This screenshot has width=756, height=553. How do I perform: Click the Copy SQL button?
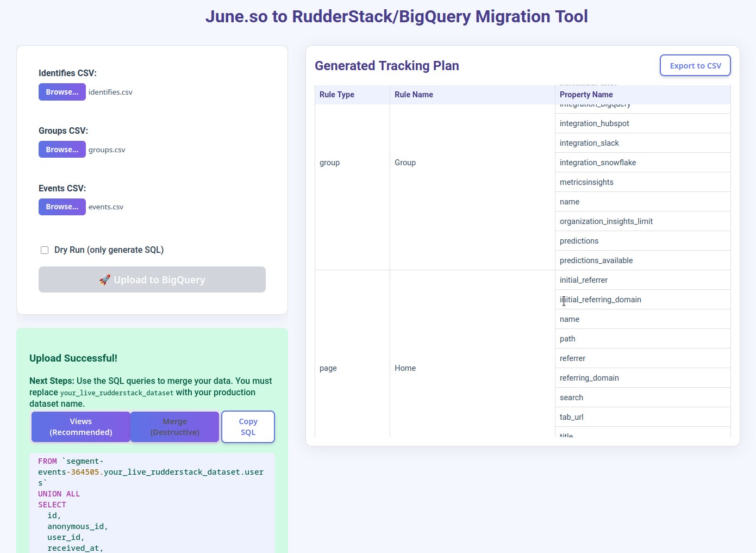click(x=248, y=427)
